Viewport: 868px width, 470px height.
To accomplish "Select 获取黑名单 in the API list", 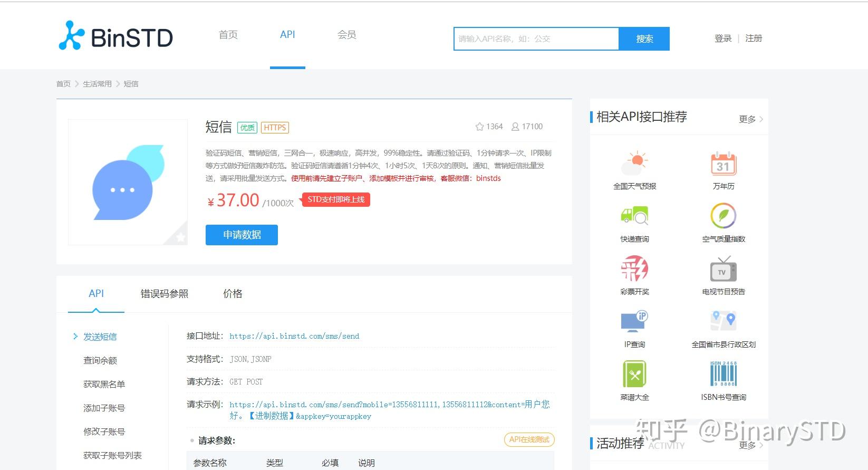I will (x=104, y=384).
